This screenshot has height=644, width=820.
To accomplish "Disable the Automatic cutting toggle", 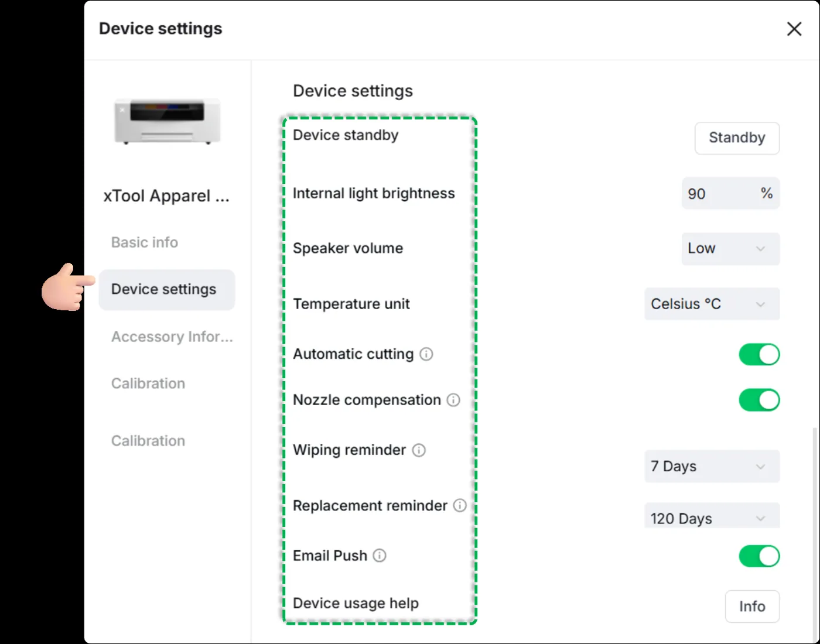I will 759,354.
